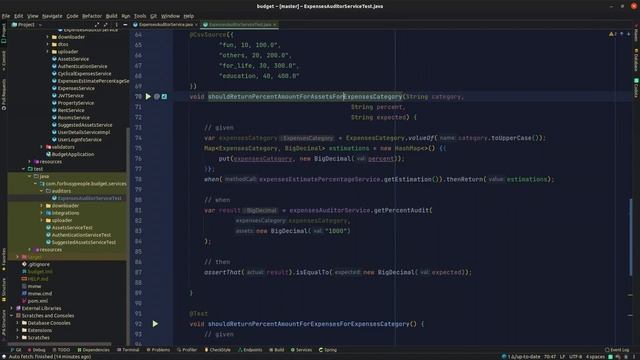Open the Refactor menu
The image size is (640, 360).
(x=92, y=16)
